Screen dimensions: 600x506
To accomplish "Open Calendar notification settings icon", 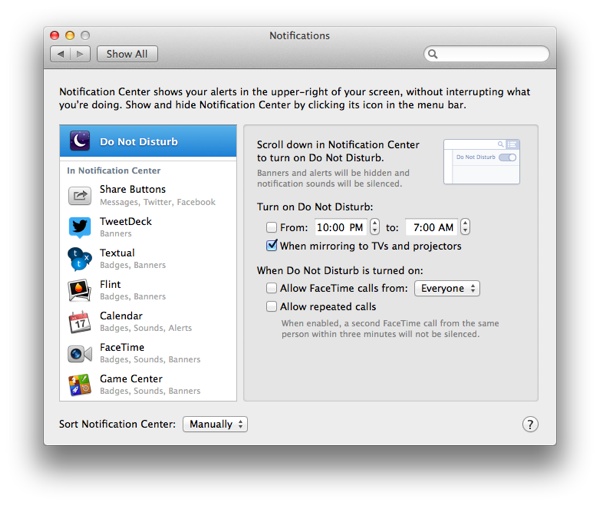I will pyautogui.click(x=80, y=322).
